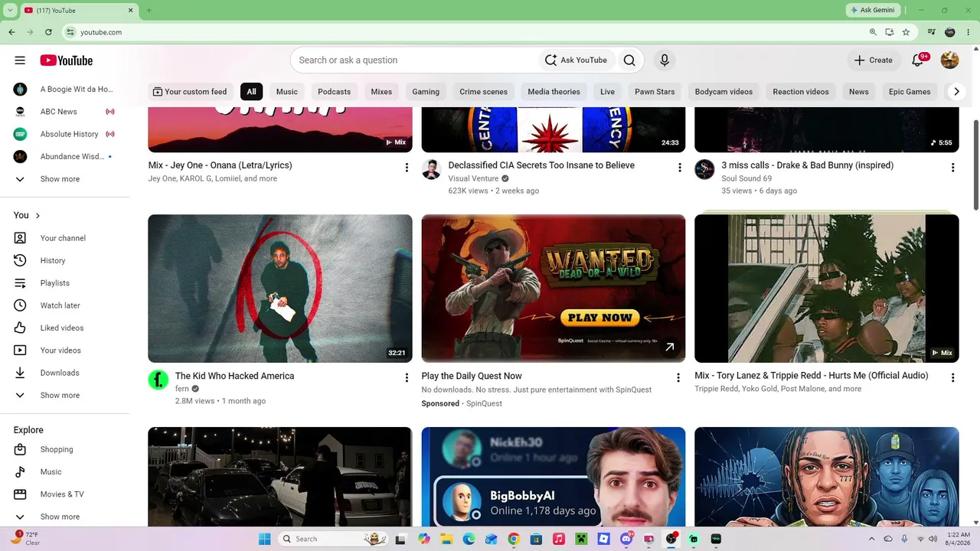Open File Explorer from the taskbar
980x551 pixels.
[x=446, y=539]
